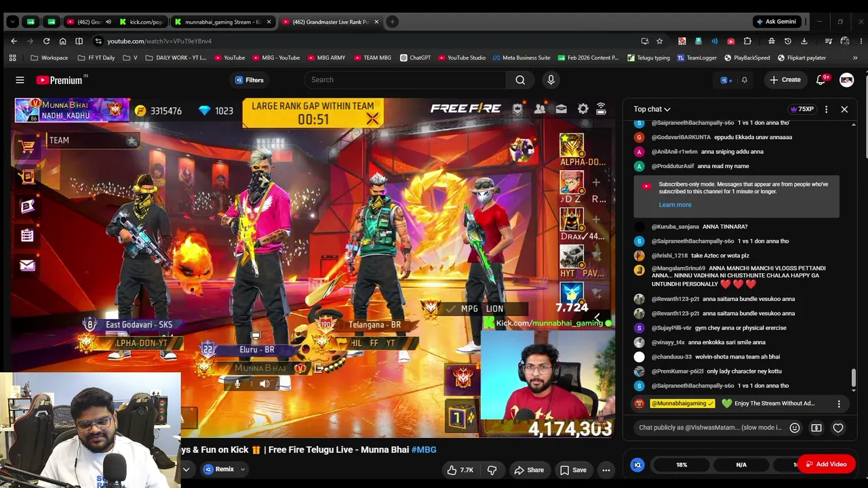Open the #MBG hashtag link
Viewport: 868px width, 488px height.
click(x=423, y=449)
